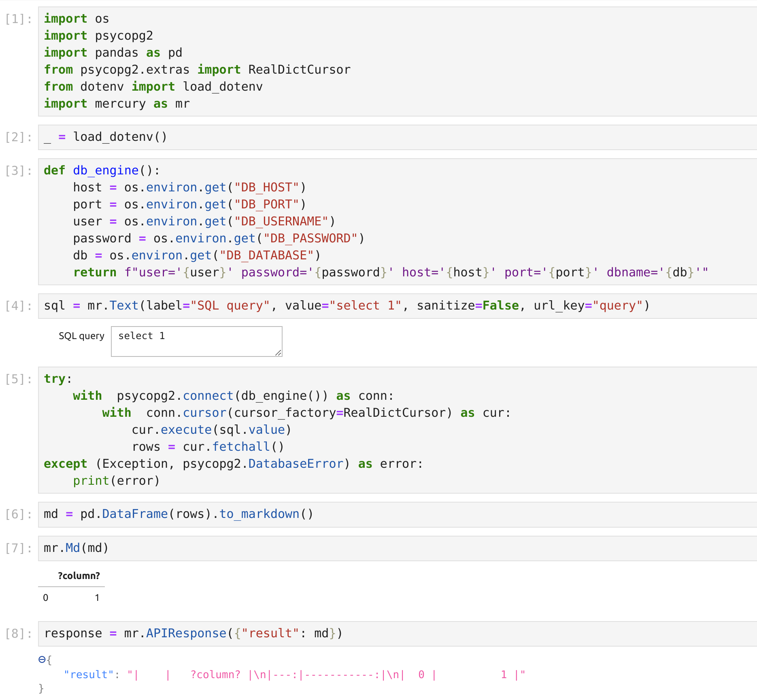
Task: Click the ?column? table header in output
Action: [x=79, y=576]
